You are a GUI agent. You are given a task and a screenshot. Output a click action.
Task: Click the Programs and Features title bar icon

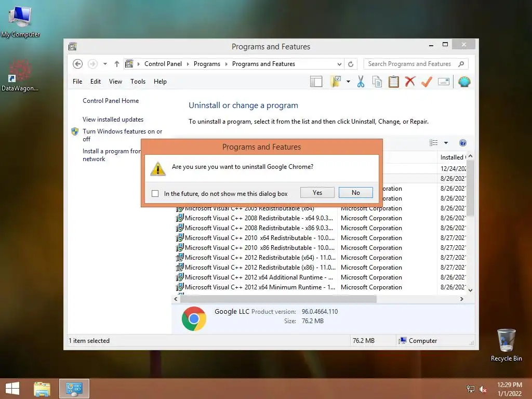pos(73,46)
